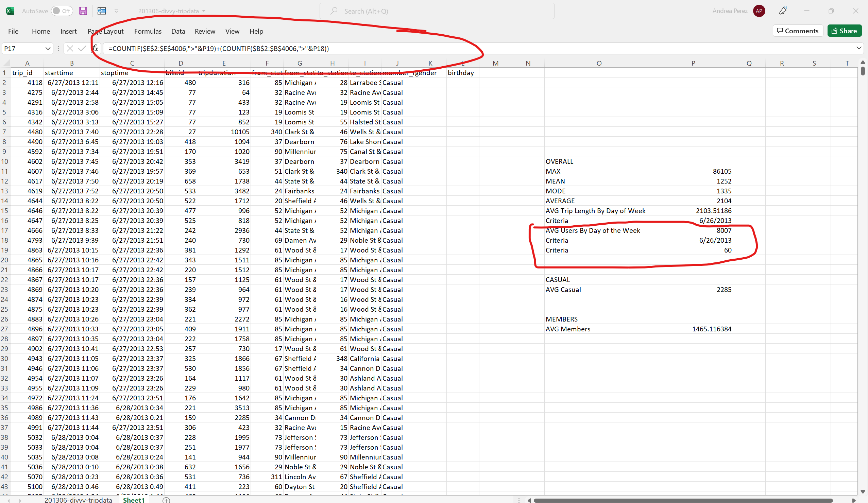Click the 'AVG Trip Length By Day of Week' cell

pos(599,211)
